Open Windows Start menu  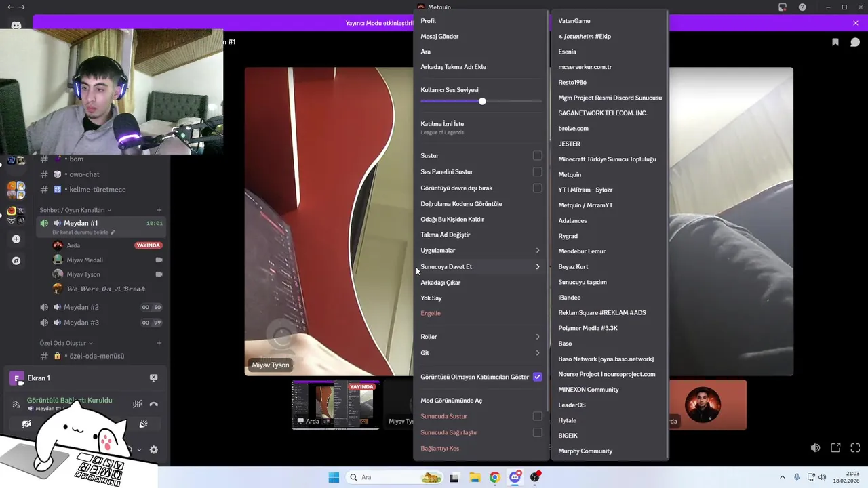tap(334, 477)
